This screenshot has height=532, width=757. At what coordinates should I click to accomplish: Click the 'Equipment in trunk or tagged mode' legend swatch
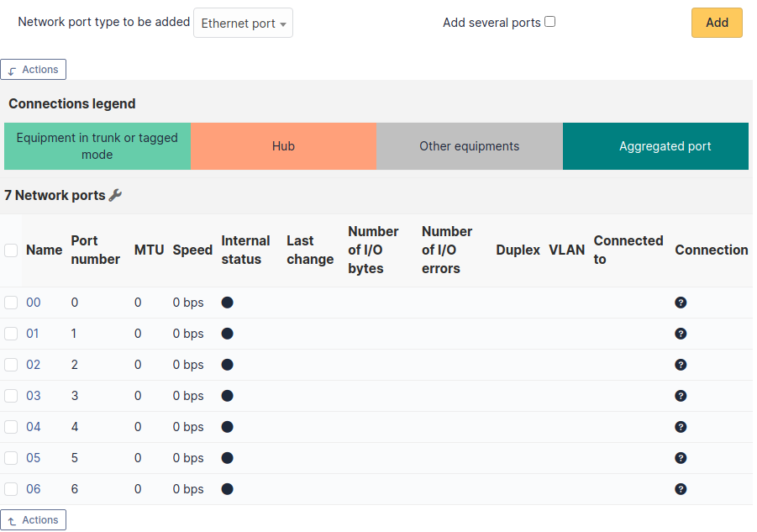click(97, 146)
